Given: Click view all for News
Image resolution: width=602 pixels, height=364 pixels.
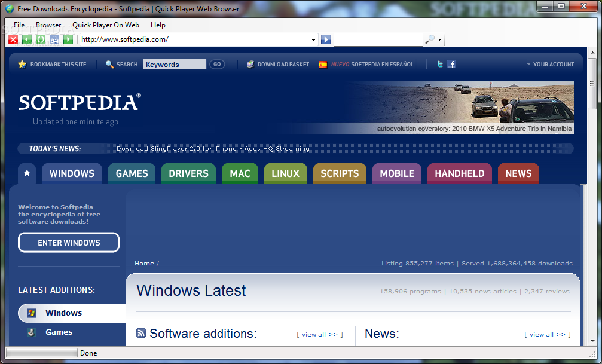Looking at the screenshot, I should pyautogui.click(x=548, y=335).
